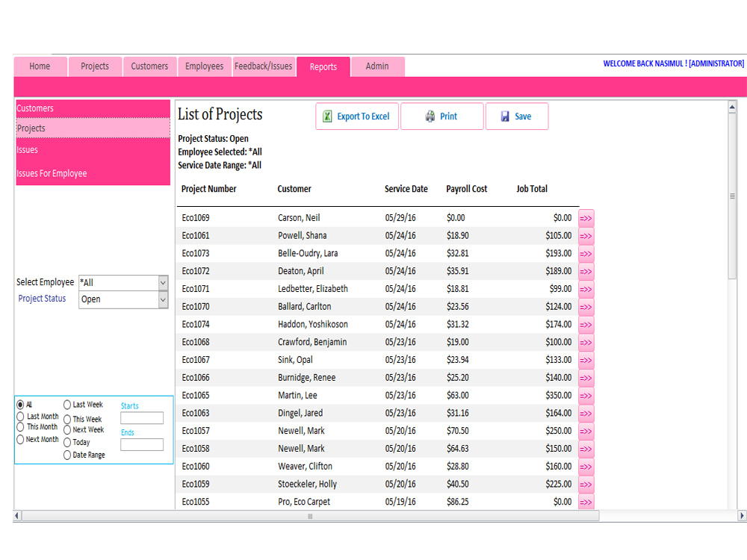Select the Next Month radio button

(20, 439)
